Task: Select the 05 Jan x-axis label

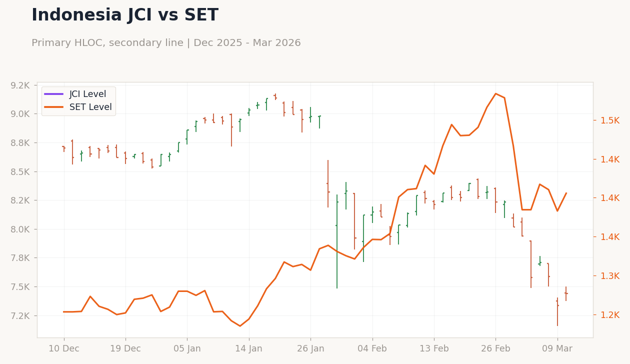Action: (187, 349)
